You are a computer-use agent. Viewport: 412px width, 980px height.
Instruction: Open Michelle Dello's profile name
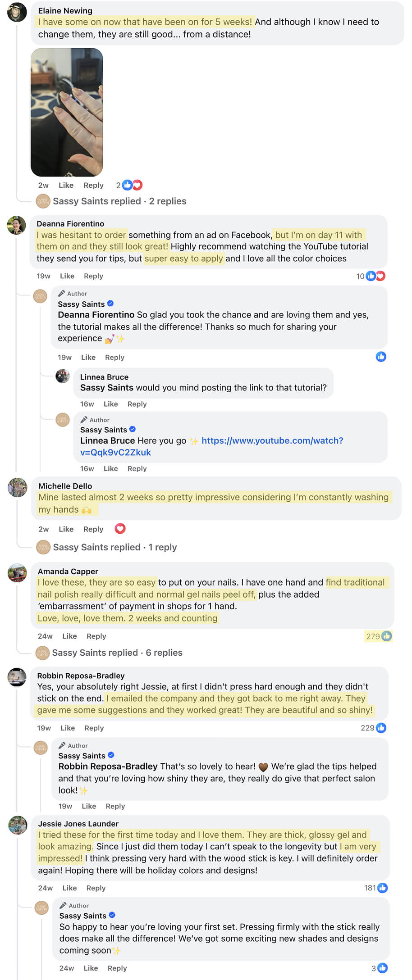tap(65, 486)
